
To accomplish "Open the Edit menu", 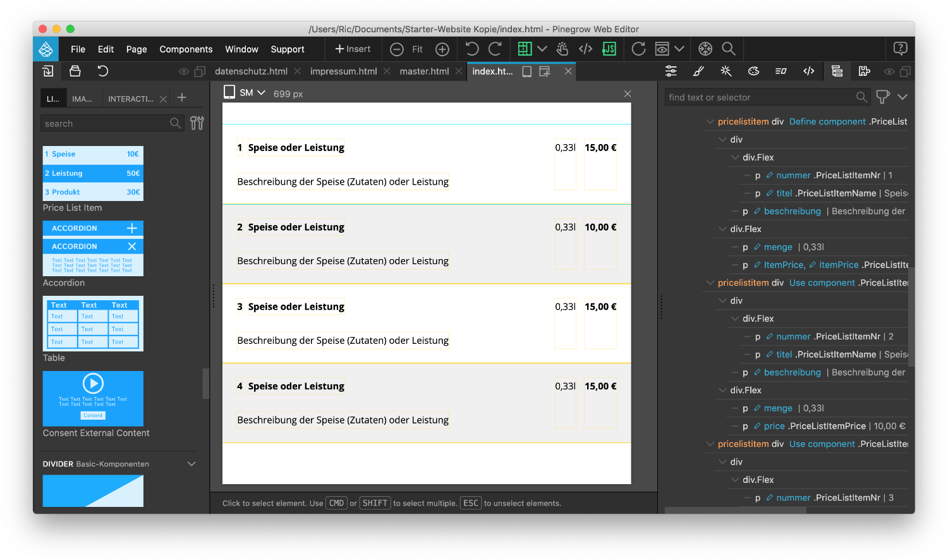I will pyautogui.click(x=106, y=49).
